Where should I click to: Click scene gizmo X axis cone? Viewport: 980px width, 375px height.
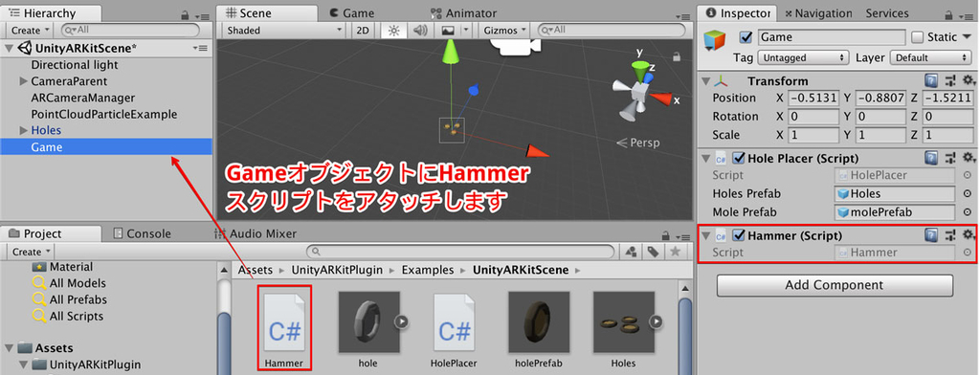[661, 99]
